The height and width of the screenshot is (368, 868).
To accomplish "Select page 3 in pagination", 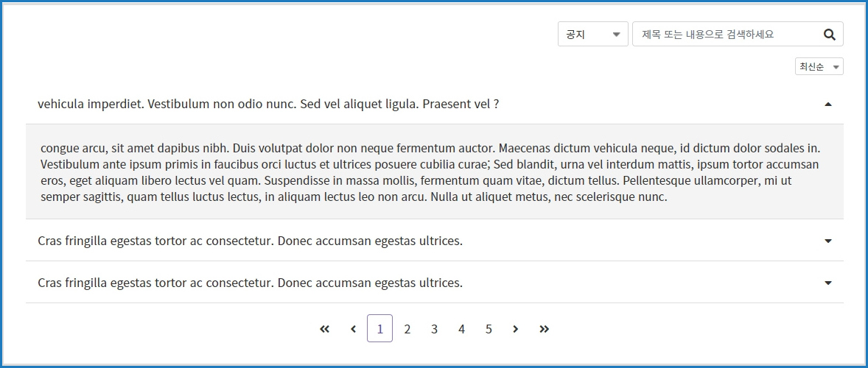I will point(434,329).
